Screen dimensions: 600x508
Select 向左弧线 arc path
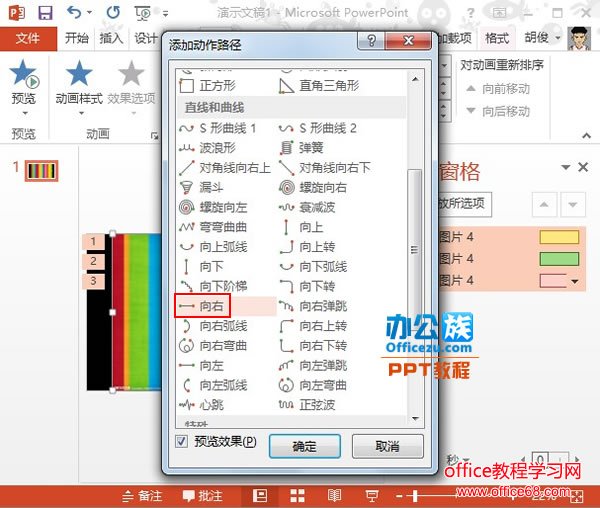coord(214,385)
